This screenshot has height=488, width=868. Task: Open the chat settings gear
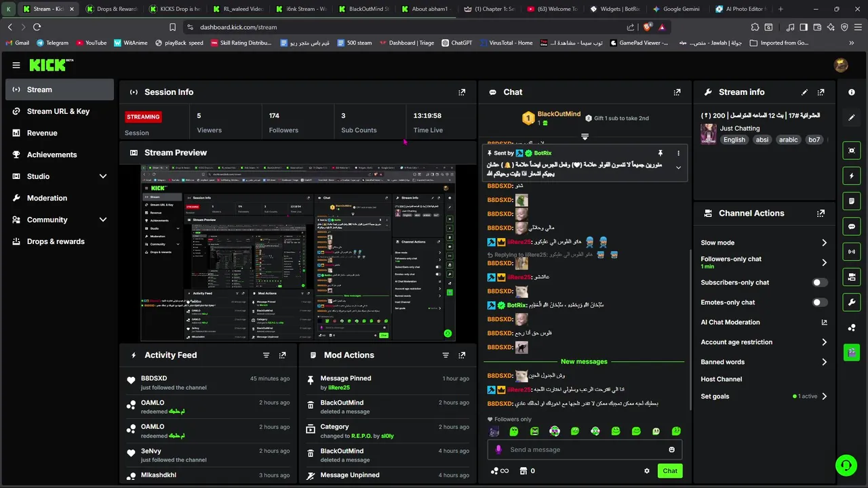click(x=647, y=471)
